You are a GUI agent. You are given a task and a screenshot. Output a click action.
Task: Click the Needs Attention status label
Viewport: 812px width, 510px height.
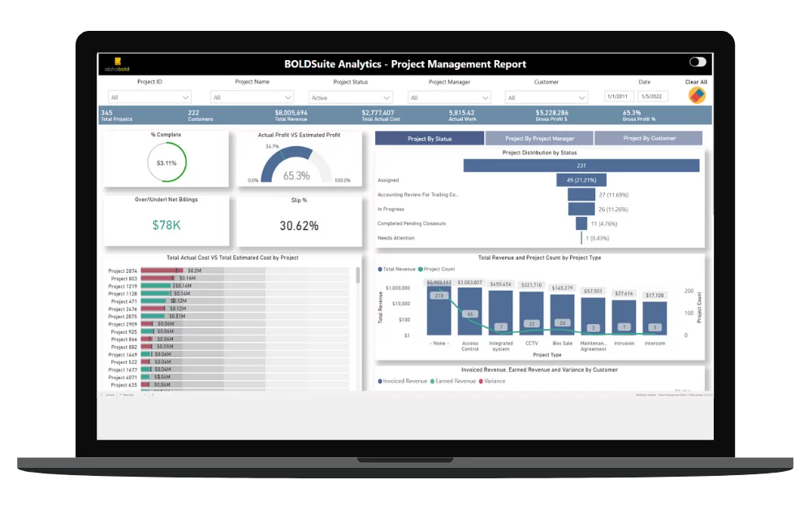click(x=395, y=238)
